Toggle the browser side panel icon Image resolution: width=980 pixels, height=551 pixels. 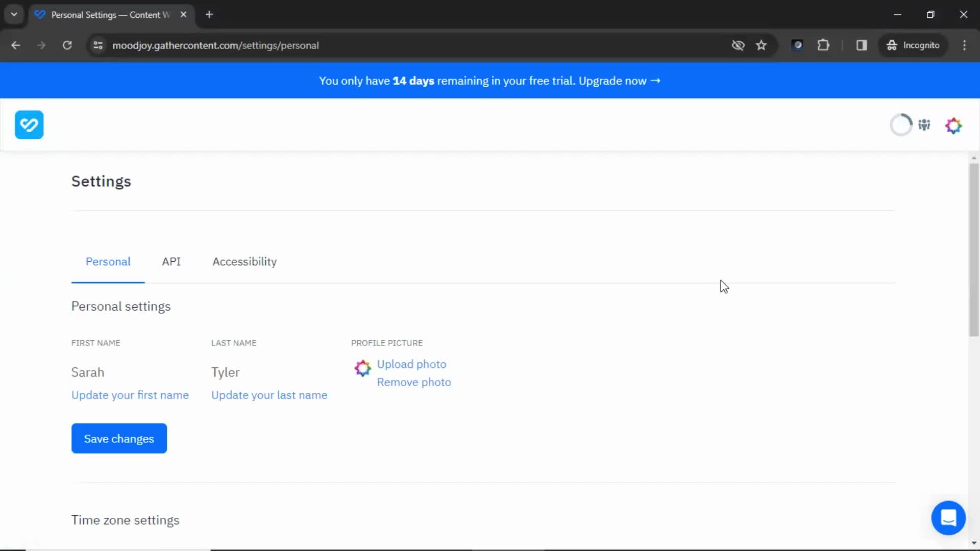pos(862,45)
